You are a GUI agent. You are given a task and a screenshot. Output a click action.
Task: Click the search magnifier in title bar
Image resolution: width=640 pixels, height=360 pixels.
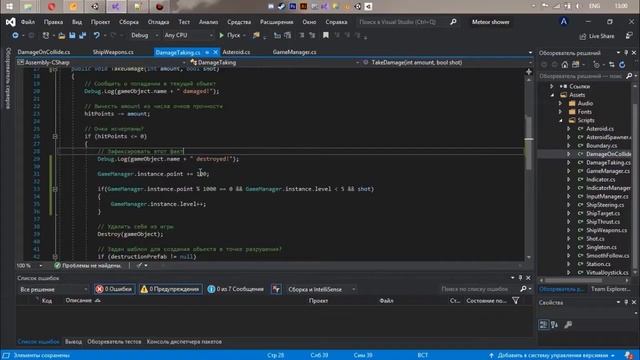[453, 22]
